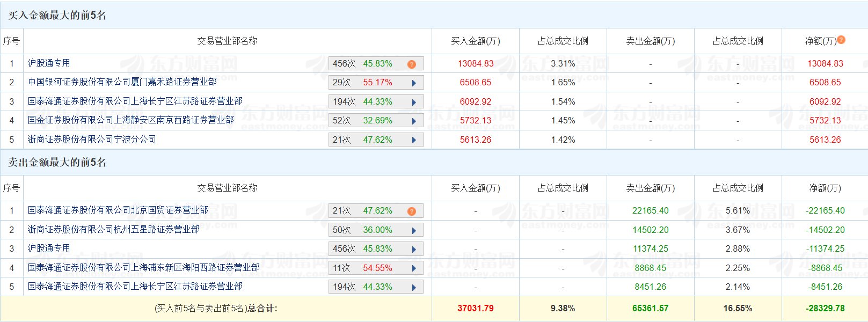Click blue arrow in 国金证券上海静安区南京西路 row
The image size is (868, 322).
pyautogui.click(x=414, y=121)
